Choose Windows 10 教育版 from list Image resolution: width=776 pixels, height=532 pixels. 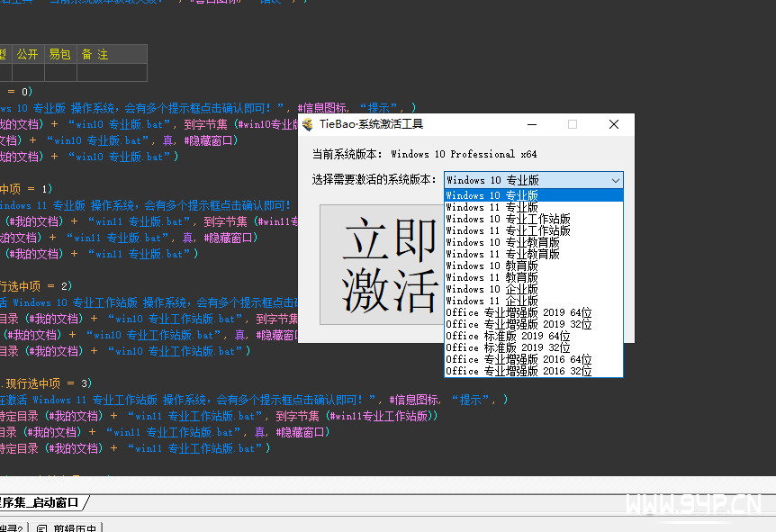pos(534,266)
